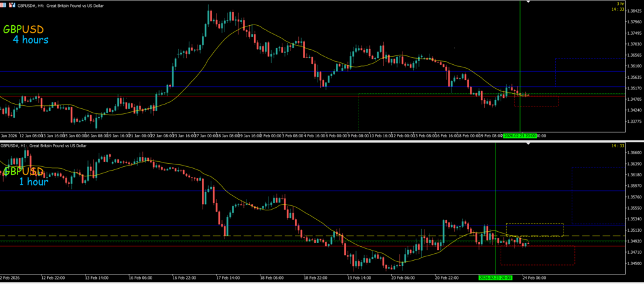The width and height of the screenshot is (644, 284).
Task: Click the "GBPUSD 1 hour" text label
Action: tap(25, 177)
